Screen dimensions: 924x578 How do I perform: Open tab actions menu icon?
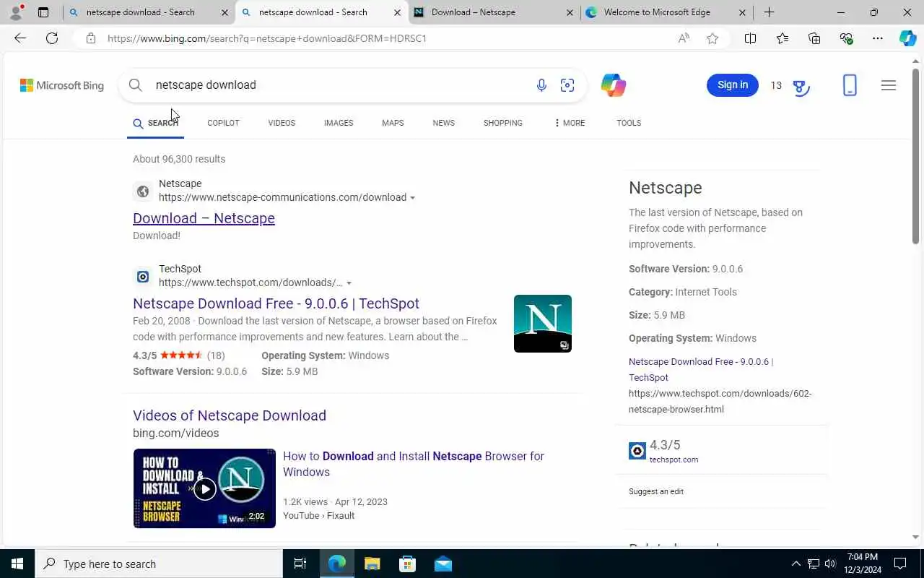[43, 12]
